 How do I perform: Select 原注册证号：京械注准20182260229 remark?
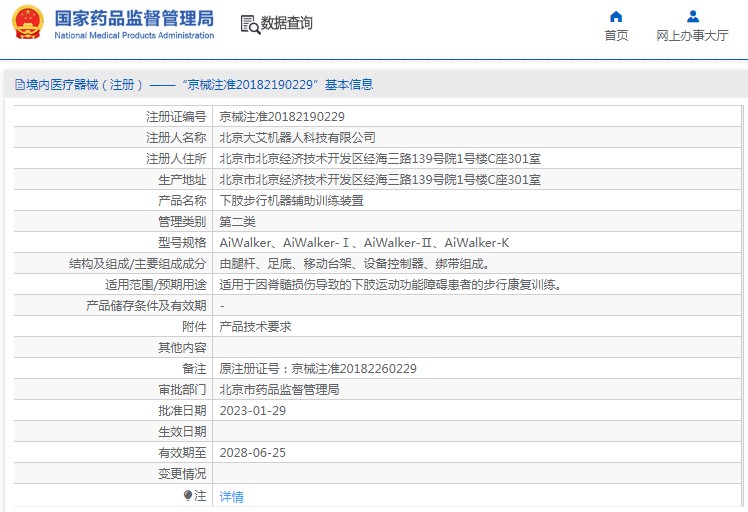tap(318, 369)
